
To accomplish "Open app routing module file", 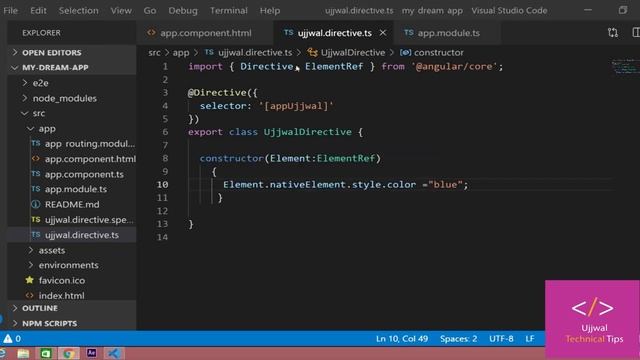I will point(71,144).
